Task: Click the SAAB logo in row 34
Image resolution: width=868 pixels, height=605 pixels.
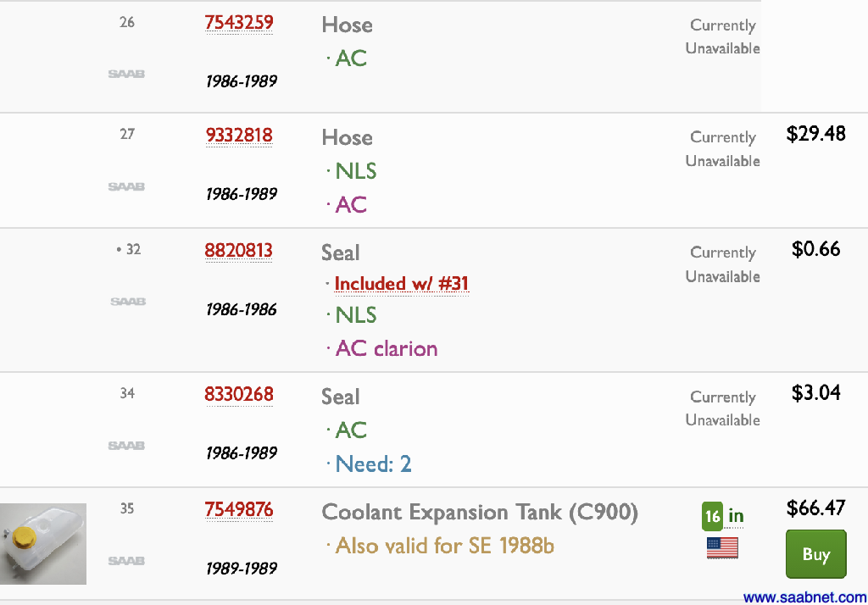Action: coord(126,446)
